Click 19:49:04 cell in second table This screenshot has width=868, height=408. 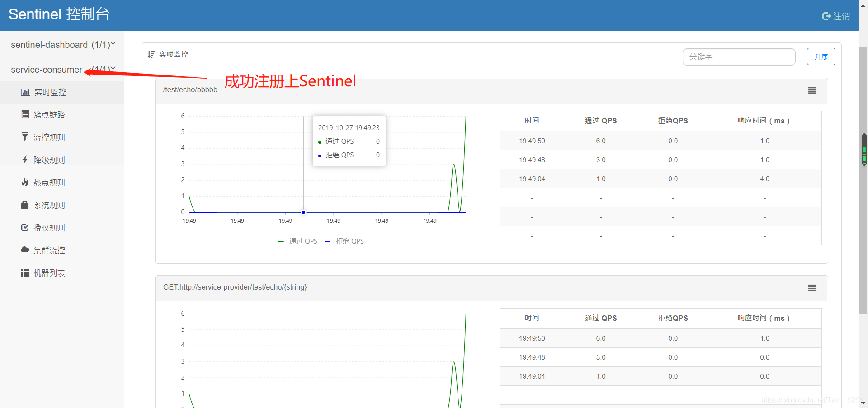[x=532, y=376]
